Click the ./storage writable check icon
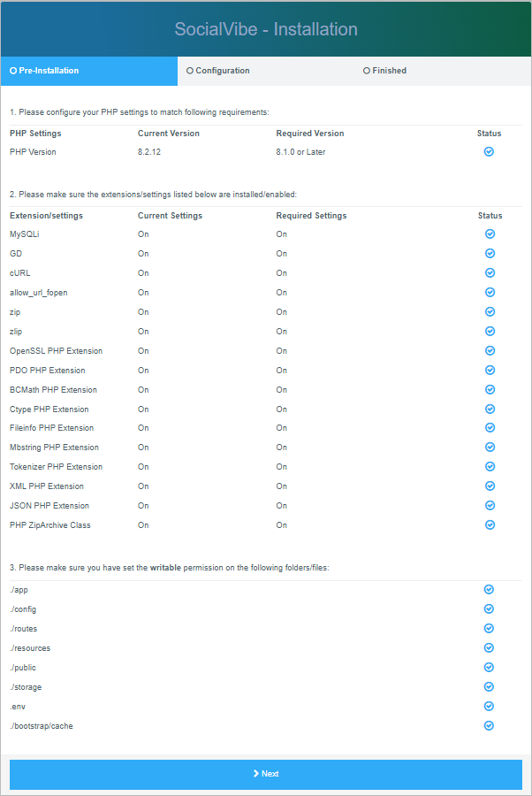532x796 pixels. click(489, 687)
